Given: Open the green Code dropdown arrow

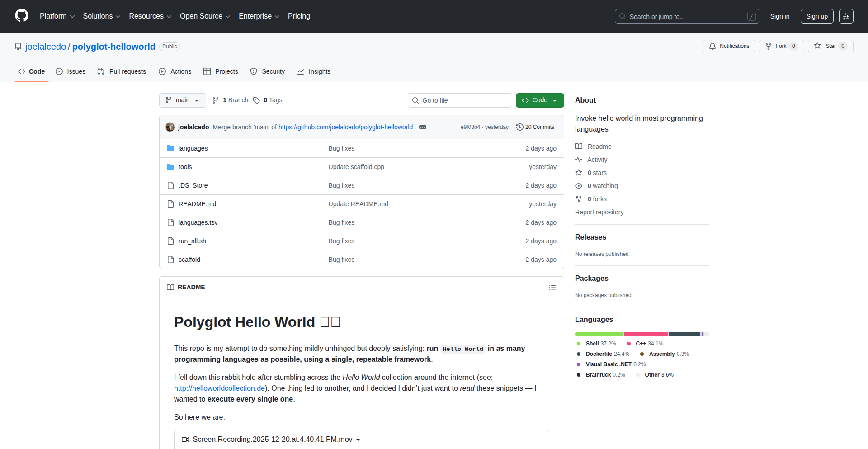Looking at the screenshot, I should click(x=555, y=100).
